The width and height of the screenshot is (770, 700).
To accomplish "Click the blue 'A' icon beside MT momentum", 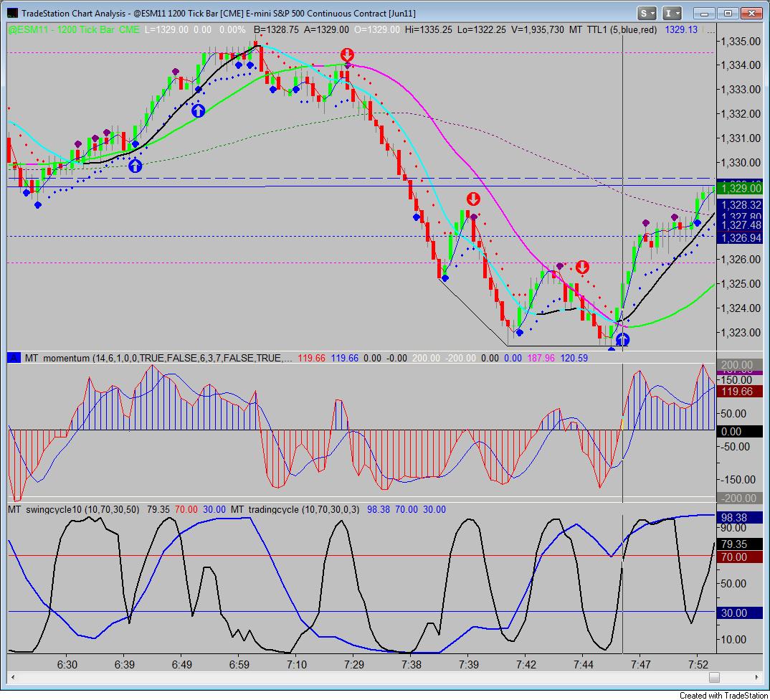I will (x=14, y=358).
